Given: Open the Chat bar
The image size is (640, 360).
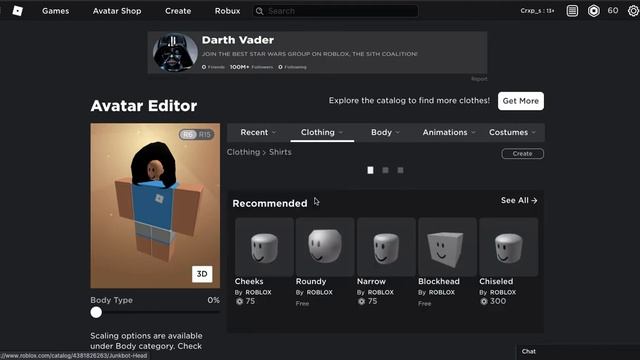Looking at the screenshot, I should [578, 351].
